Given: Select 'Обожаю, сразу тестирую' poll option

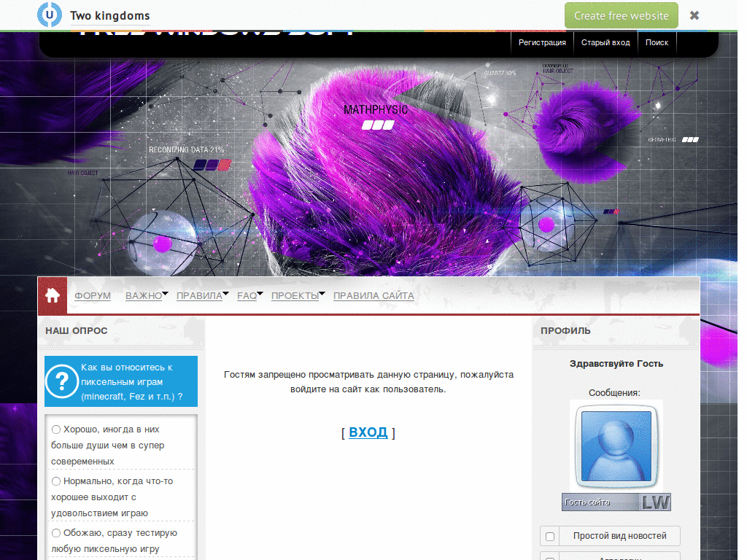Looking at the screenshot, I should (x=56, y=533).
